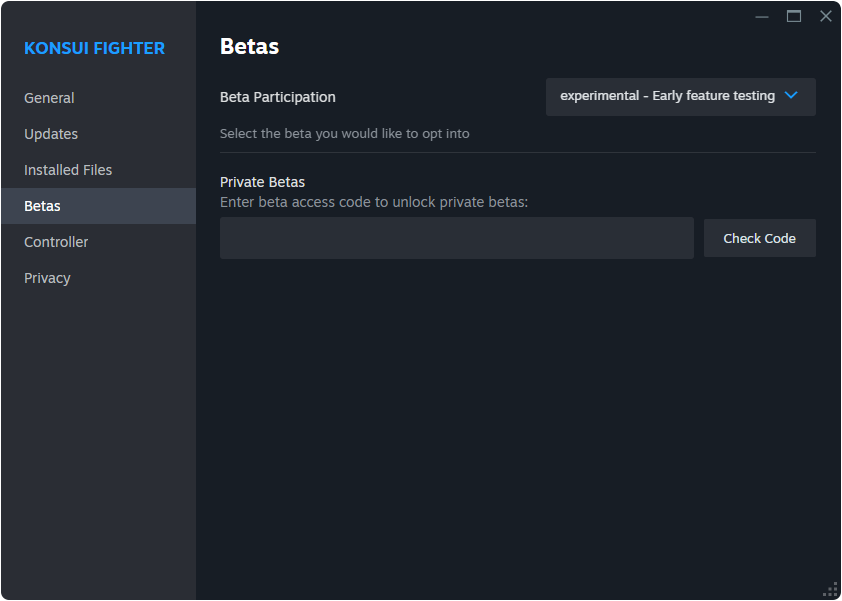The width and height of the screenshot is (842, 601).
Task: Maximize the properties window
Action: (x=794, y=16)
